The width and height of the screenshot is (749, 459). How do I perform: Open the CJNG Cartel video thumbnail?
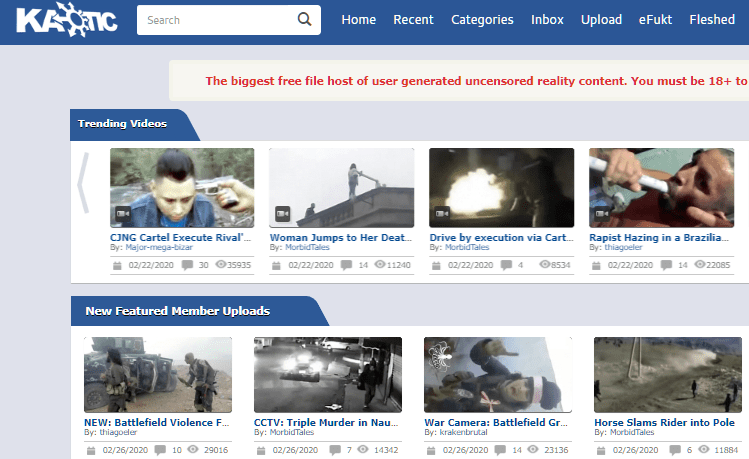[x=182, y=188]
